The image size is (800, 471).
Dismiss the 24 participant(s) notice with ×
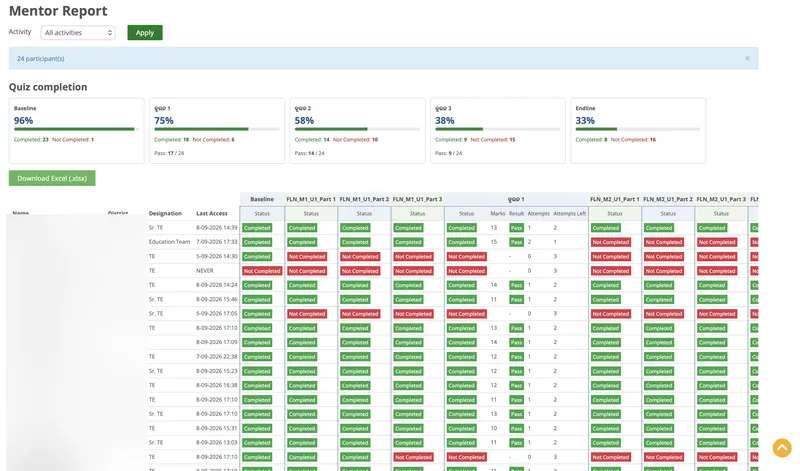pyautogui.click(x=747, y=59)
